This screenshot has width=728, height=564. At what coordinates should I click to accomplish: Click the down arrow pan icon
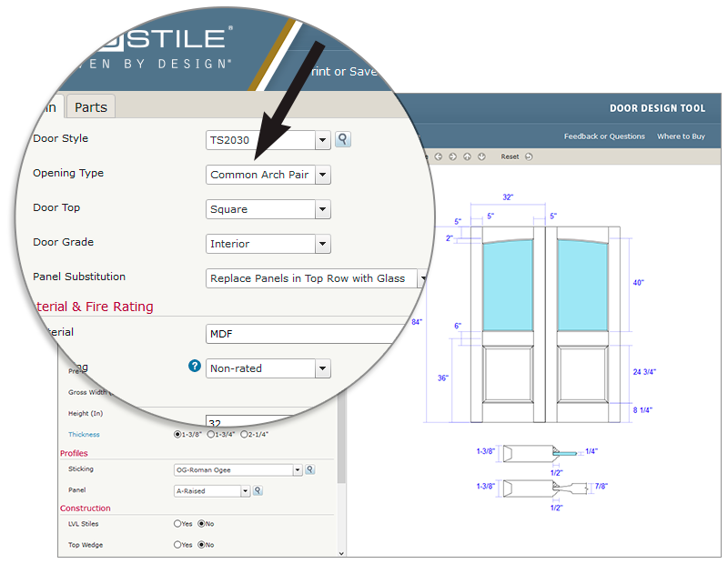tap(481, 156)
